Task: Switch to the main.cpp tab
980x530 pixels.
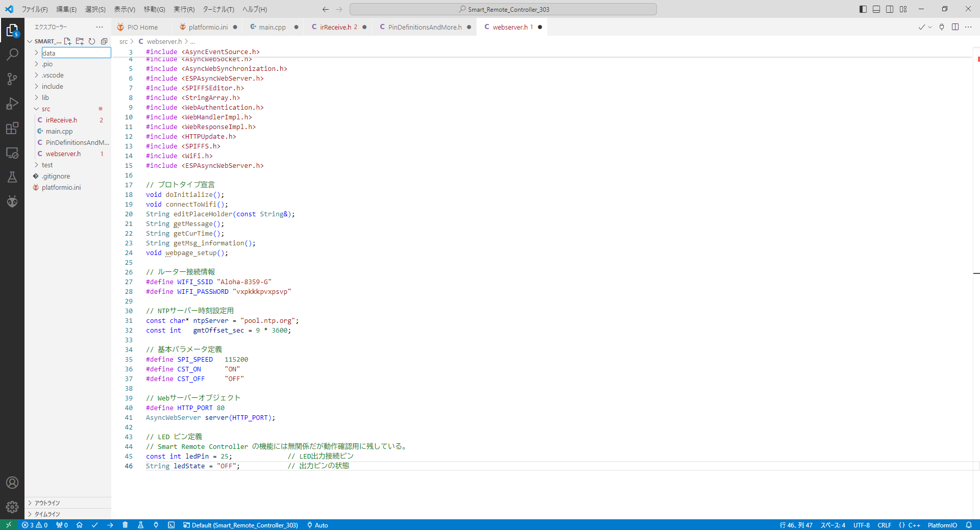Action: tap(272, 27)
